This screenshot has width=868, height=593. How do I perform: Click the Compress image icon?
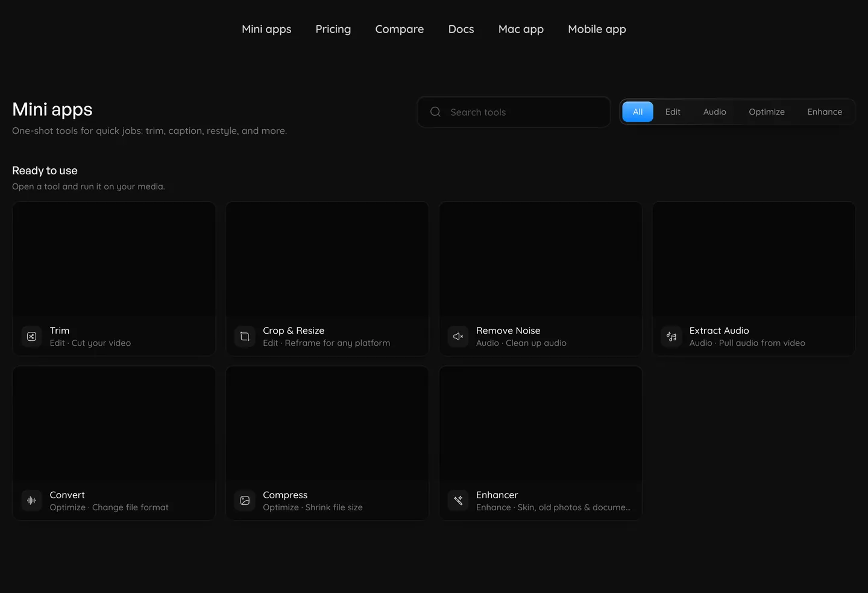(245, 501)
